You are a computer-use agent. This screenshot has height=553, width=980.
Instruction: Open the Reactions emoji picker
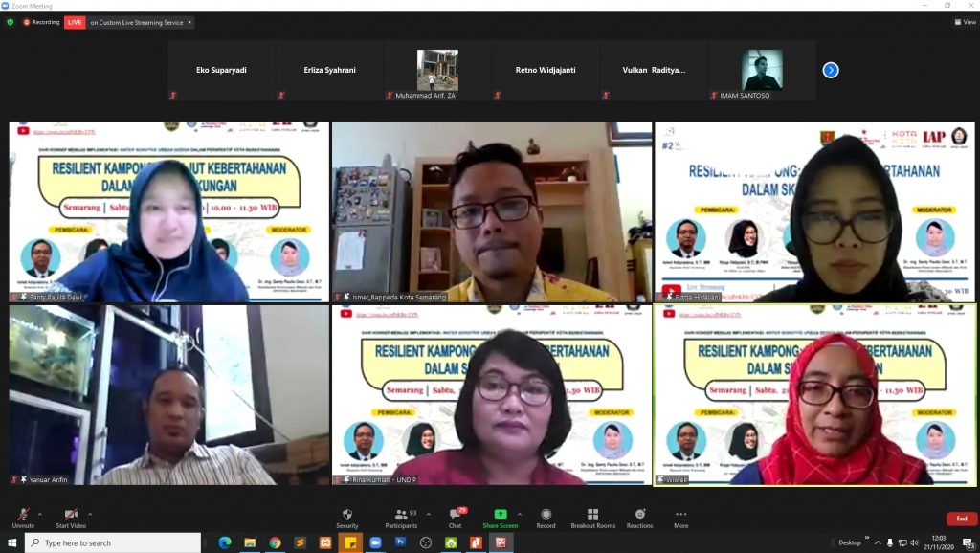point(639,517)
